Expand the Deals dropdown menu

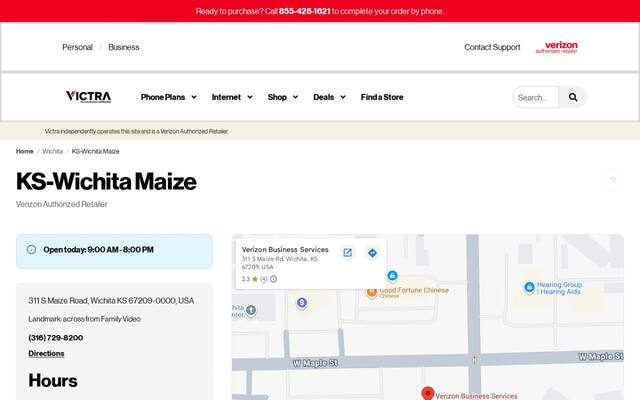(329, 97)
